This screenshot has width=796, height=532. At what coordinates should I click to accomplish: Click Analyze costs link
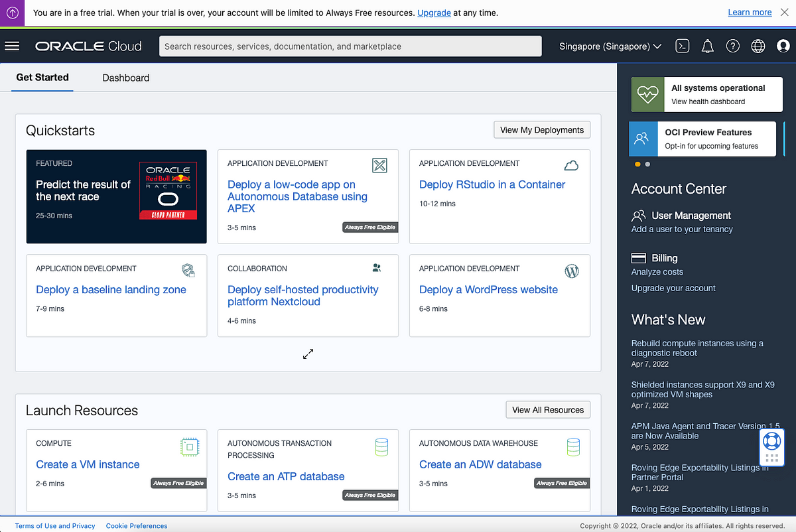[657, 272]
